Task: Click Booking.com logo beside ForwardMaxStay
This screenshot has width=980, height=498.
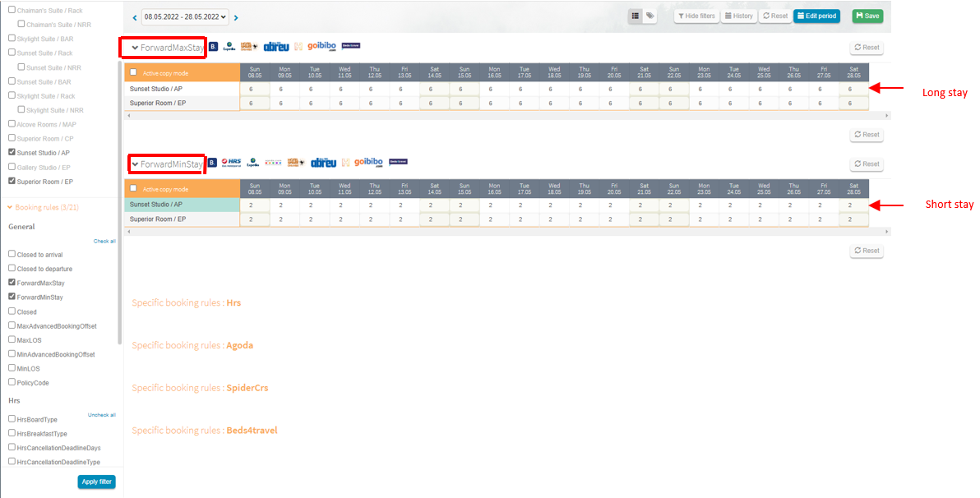Action: click(x=213, y=47)
